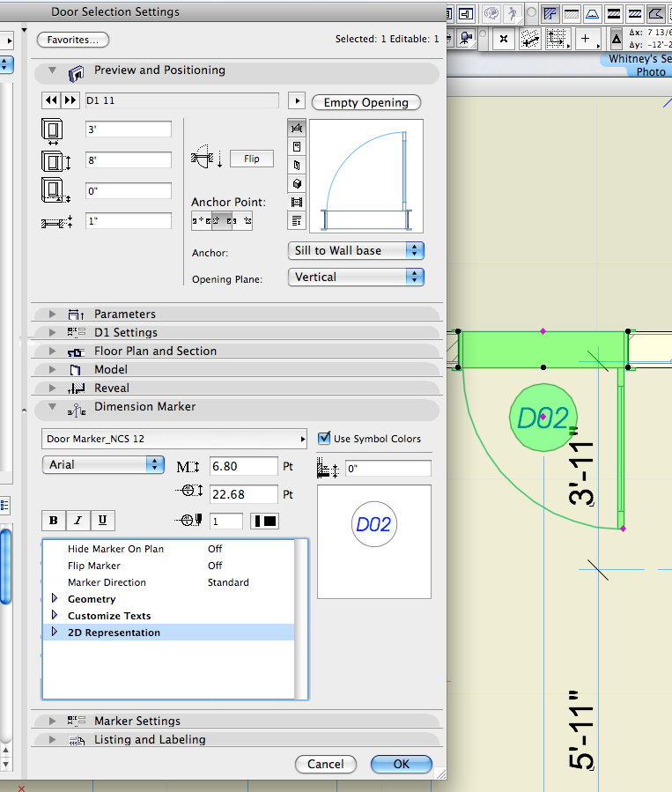Expand the Geometry parameter group
Viewport: 672px width, 792px height.
pyautogui.click(x=55, y=599)
